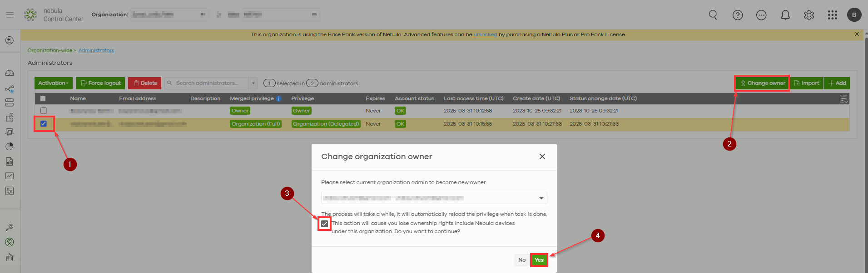Open the table column settings icon
This screenshot has width=868, height=273.
point(843,99)
